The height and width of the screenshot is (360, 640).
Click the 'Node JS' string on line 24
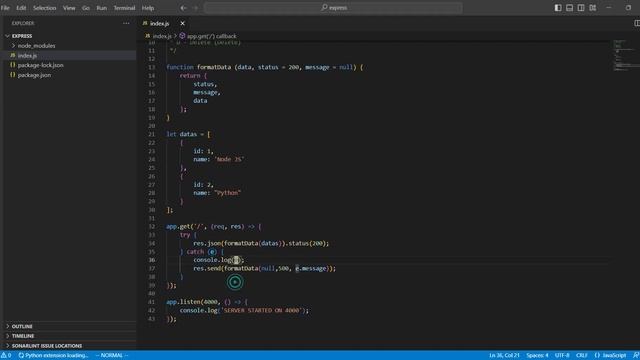coord(229,160)
